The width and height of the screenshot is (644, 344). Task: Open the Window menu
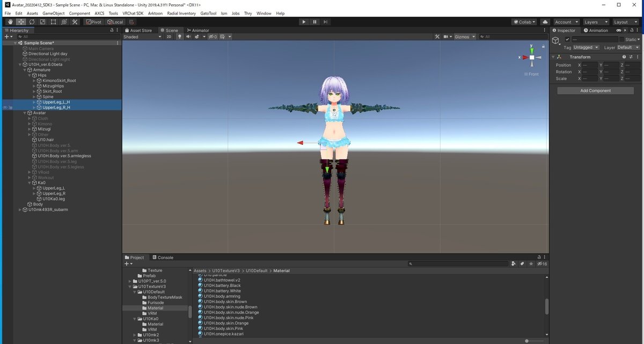coord(264,13)
